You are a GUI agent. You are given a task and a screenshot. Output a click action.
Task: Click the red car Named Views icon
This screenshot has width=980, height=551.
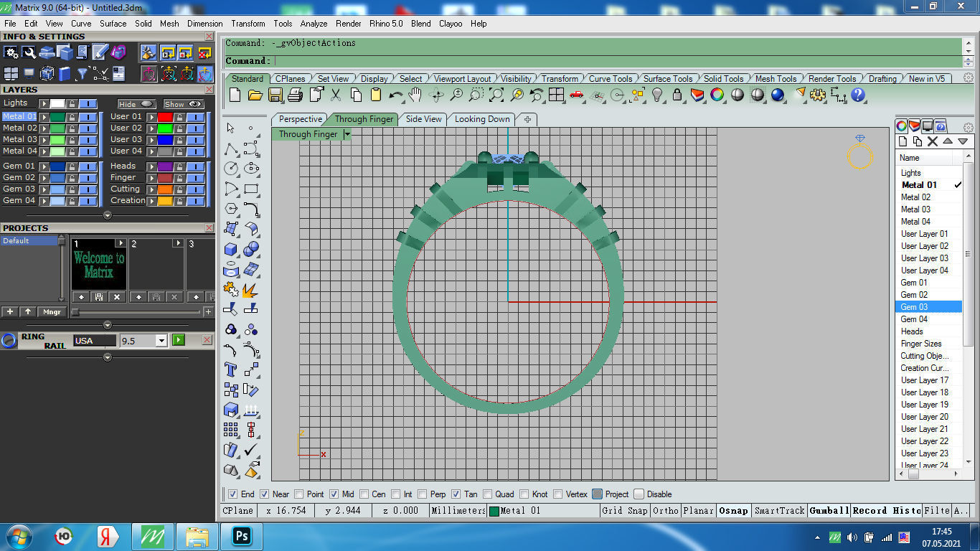point(576,95)
